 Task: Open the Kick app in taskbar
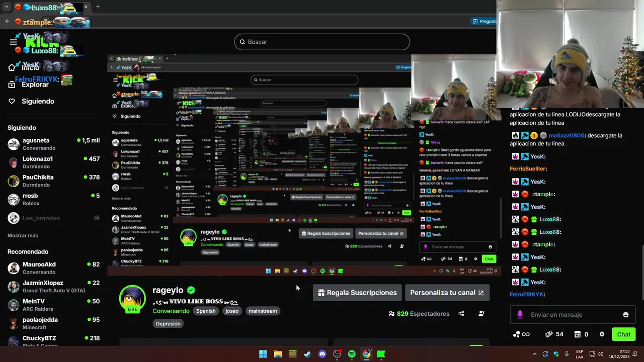click(381, 354)
